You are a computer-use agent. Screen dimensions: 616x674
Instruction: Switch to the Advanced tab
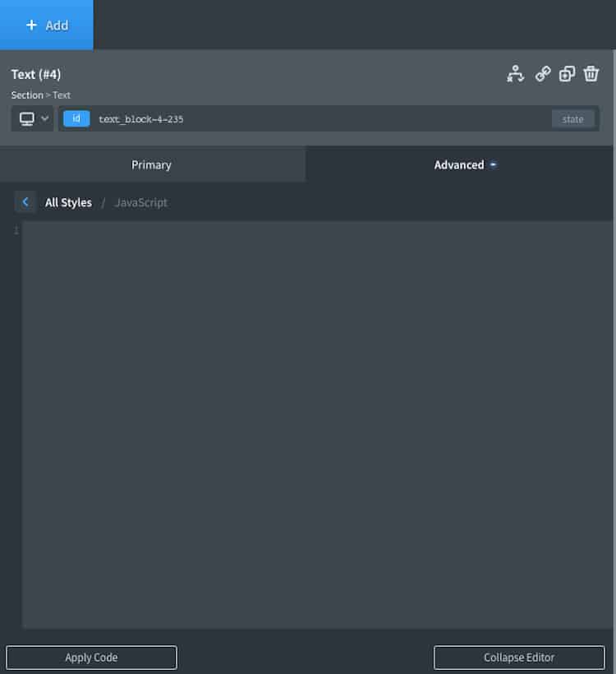(x=459, y=165)
